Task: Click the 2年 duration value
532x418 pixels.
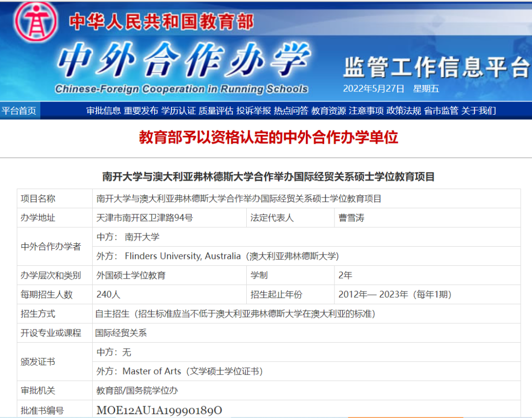Action: pos(345,275)
